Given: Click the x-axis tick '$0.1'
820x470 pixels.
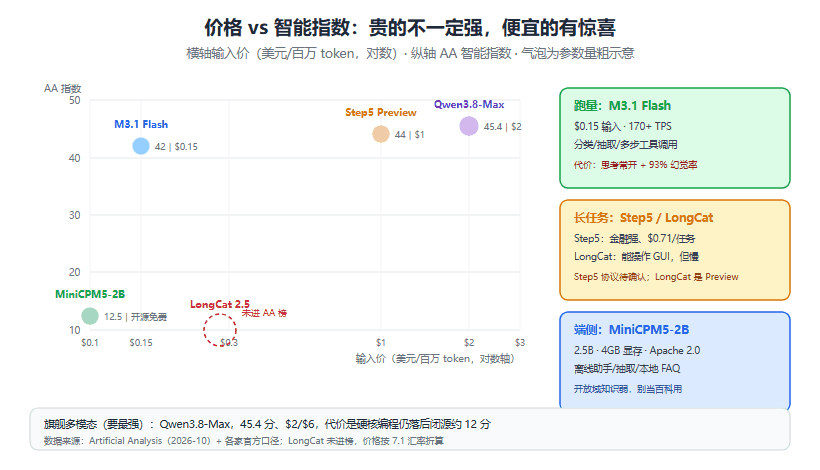Looking at the screenshot, I should [90, 342].
